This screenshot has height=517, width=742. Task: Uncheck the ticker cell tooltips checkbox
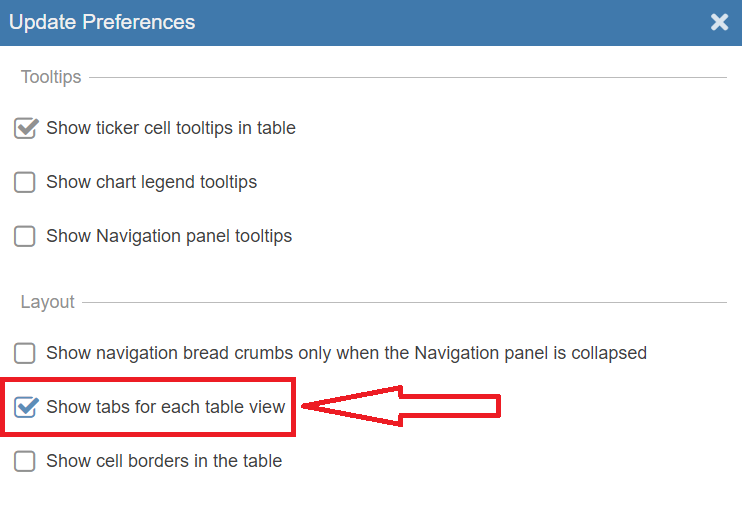pyautogui.click(x=25, y=128)
